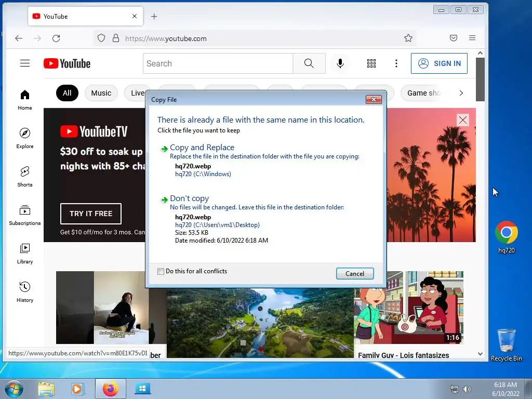This screenshot has height=399, width=532.
Task: Click Family Guy - Lois fantasizes title
Action: 403,355
